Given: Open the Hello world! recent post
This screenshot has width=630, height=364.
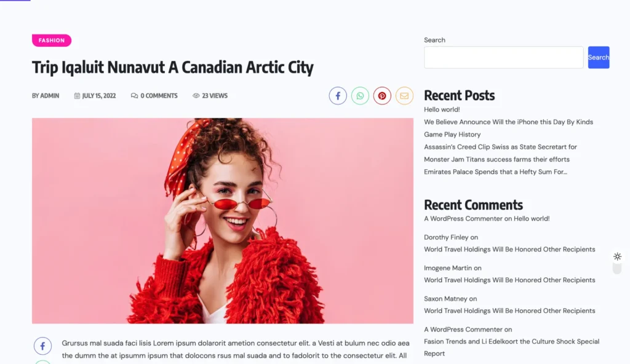Looking at the screenshot, I should coord(442,109).
